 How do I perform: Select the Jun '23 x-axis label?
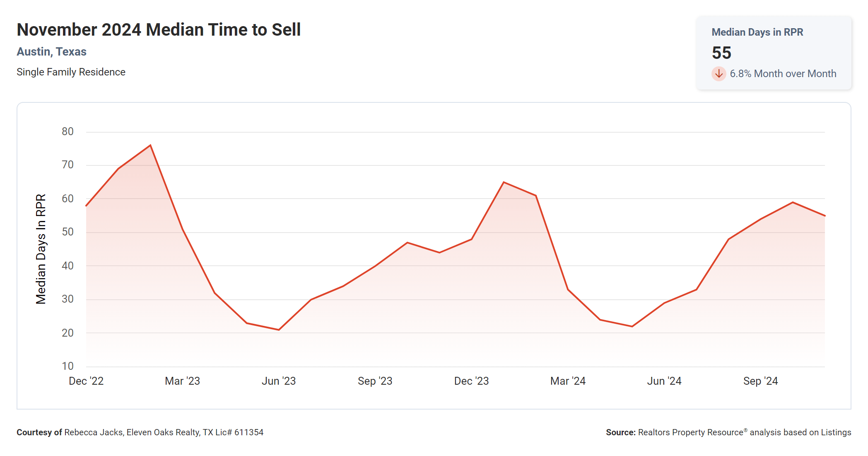point(279,381)
